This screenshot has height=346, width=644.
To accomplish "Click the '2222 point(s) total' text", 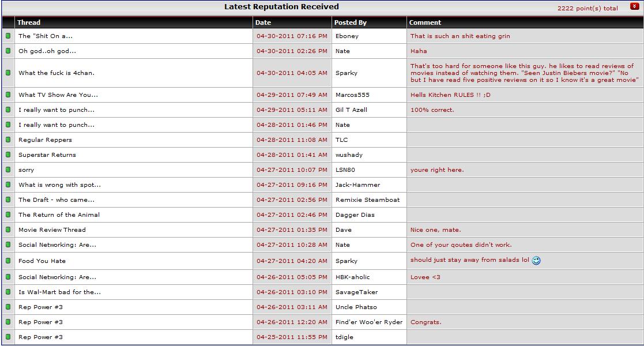I will [x=587, y=8].
